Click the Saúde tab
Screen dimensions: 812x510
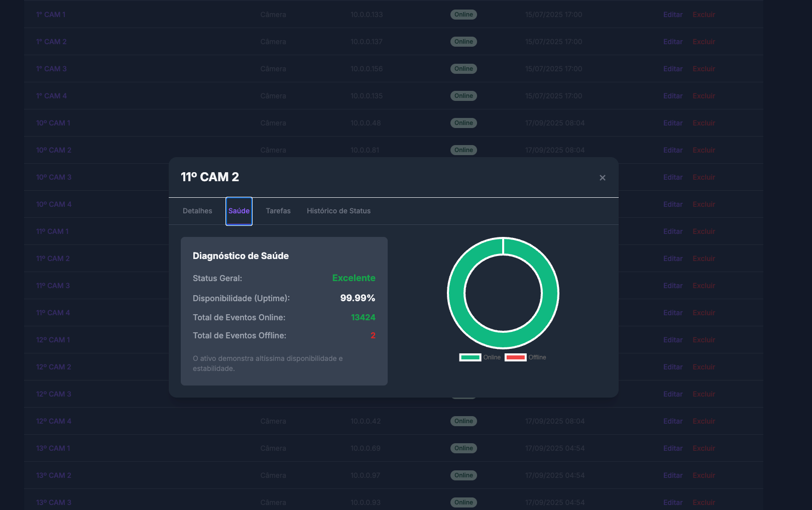[x=239, y=211]
